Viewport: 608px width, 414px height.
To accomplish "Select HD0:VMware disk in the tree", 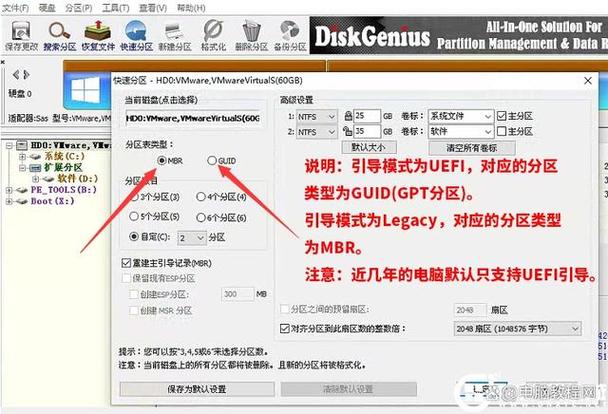I will coord(71,146).
